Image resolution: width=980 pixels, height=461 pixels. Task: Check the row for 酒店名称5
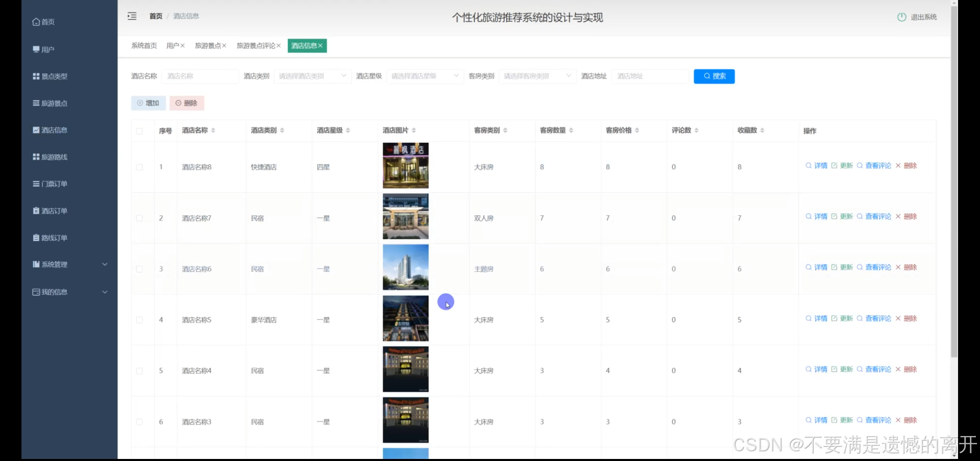pyautogui.click(x=139, y=320)
